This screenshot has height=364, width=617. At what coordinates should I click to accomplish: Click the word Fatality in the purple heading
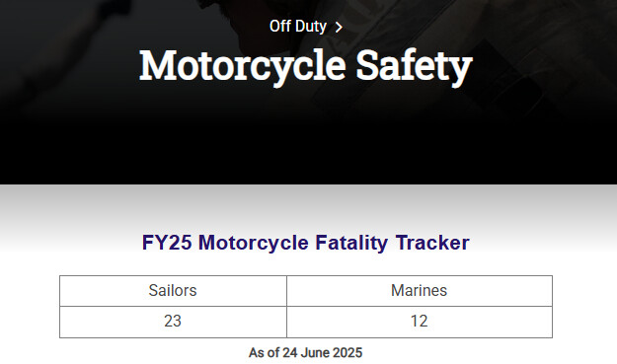(351, 243)
